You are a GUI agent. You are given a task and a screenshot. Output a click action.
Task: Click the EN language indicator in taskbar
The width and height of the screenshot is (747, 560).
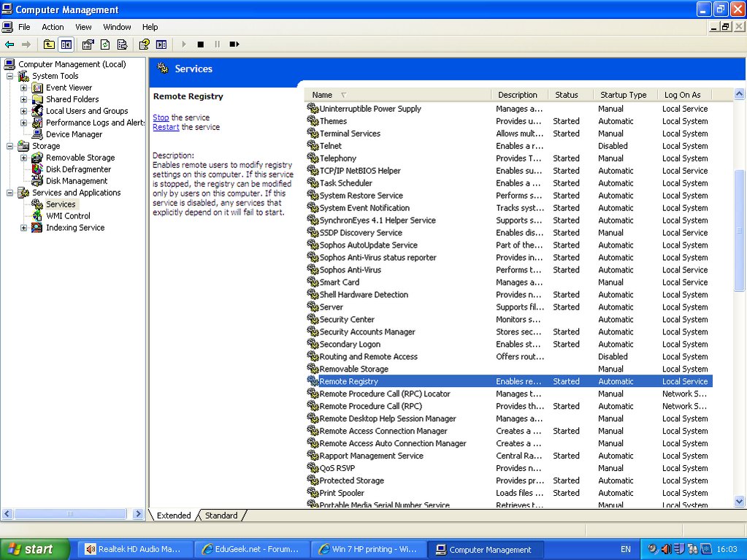coord(626,549)
